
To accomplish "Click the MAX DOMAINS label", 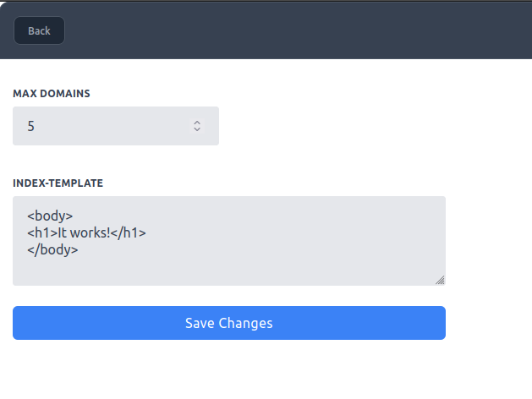I will (52, 93).
